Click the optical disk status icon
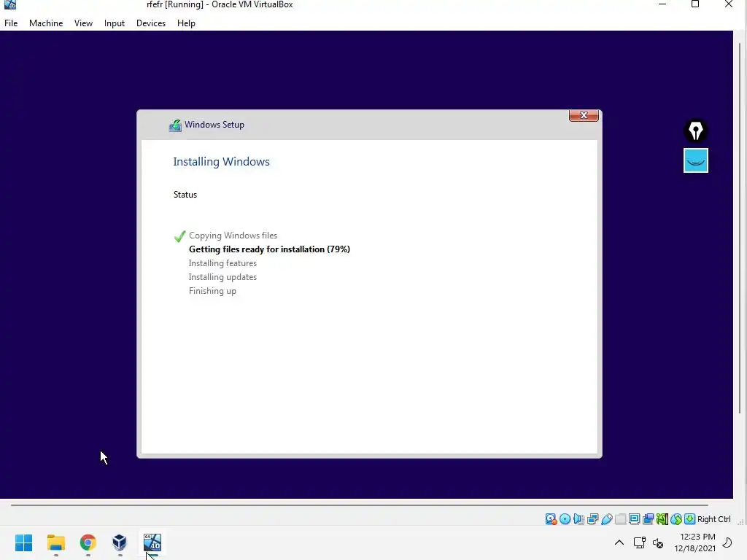Image resolution: width=747 pixels, height=560 pixels. [x=565, y=519]
